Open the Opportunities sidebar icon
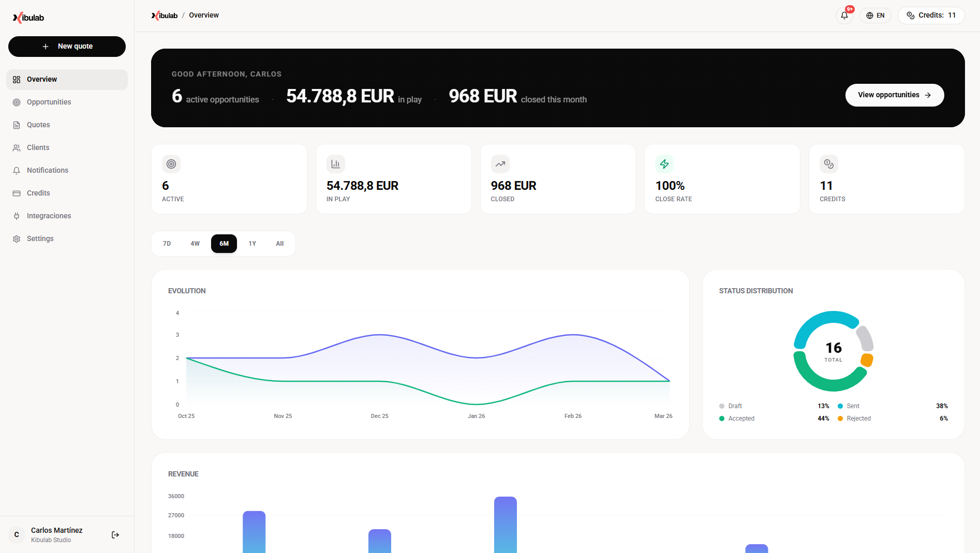Viewport: 980px width, 553px height. click(x=17, y=102)
